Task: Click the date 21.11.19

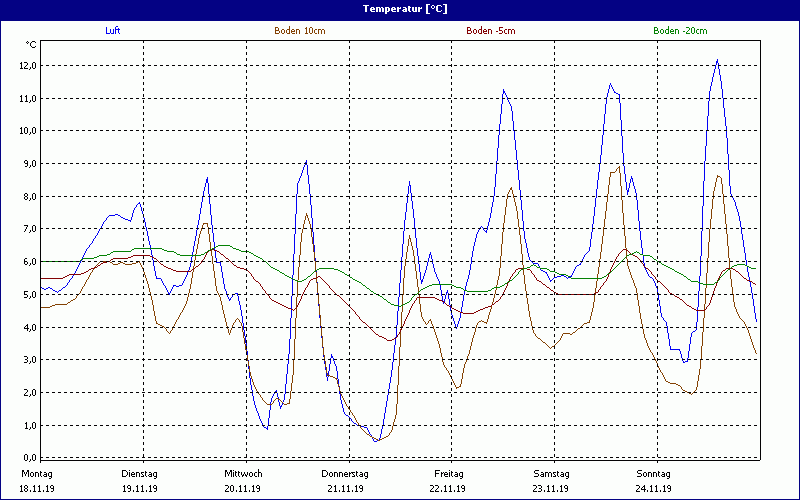Action: click(x=345, y=489)
